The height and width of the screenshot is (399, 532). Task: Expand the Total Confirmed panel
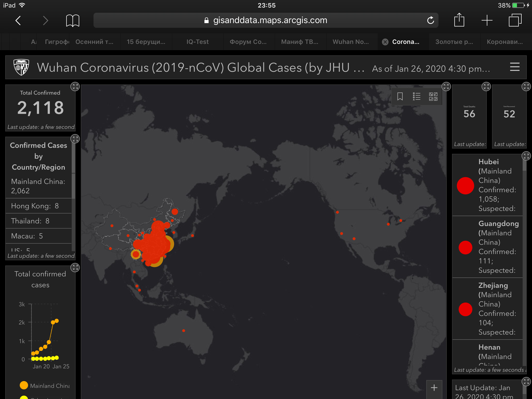click(x=75, y=87)
